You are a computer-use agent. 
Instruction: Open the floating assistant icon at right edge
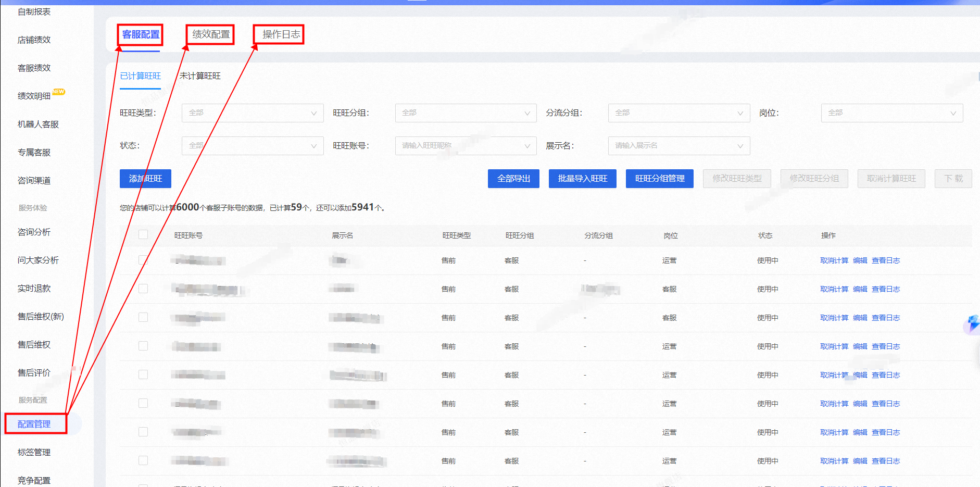pos(972,324)
